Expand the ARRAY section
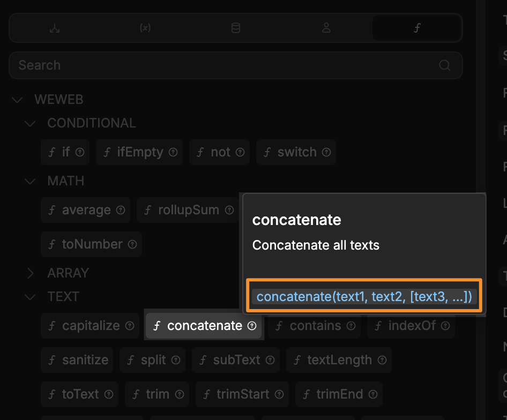Viewport: 507px width, 420px height. (30, 273)
